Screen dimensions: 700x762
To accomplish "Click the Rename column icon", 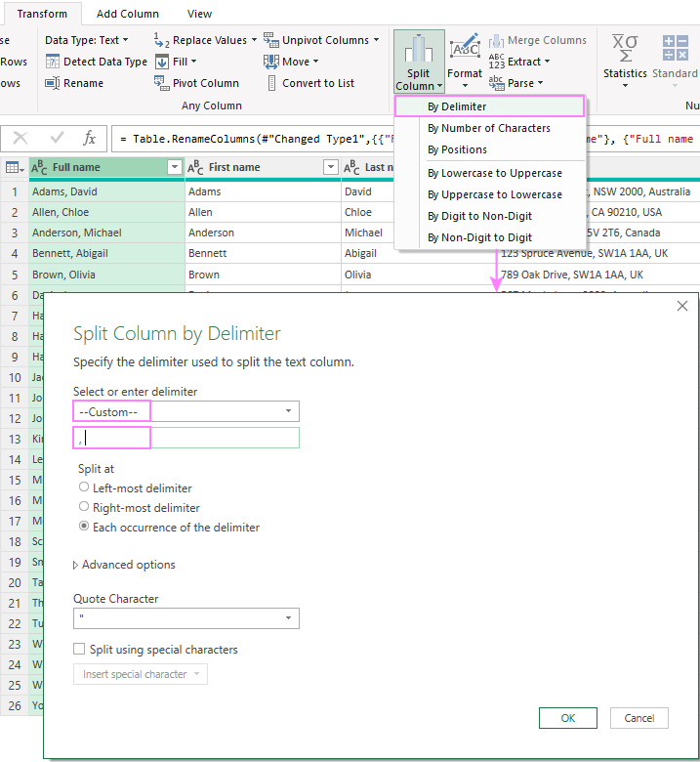I will point(52,83).
